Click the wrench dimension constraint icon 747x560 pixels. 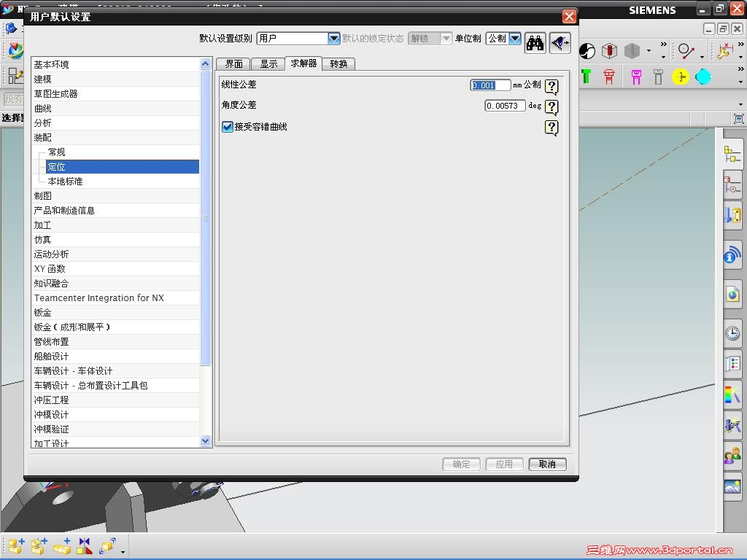726,51
